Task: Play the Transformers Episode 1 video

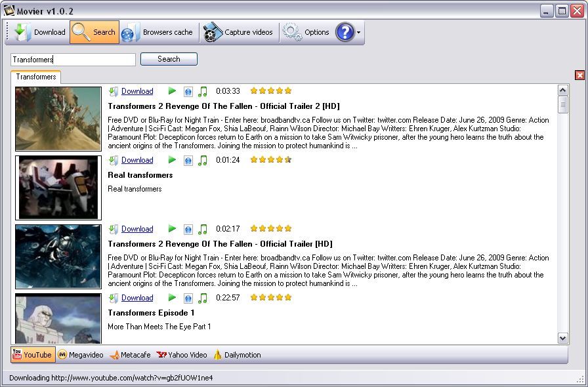Action: (x=172, y=298)
